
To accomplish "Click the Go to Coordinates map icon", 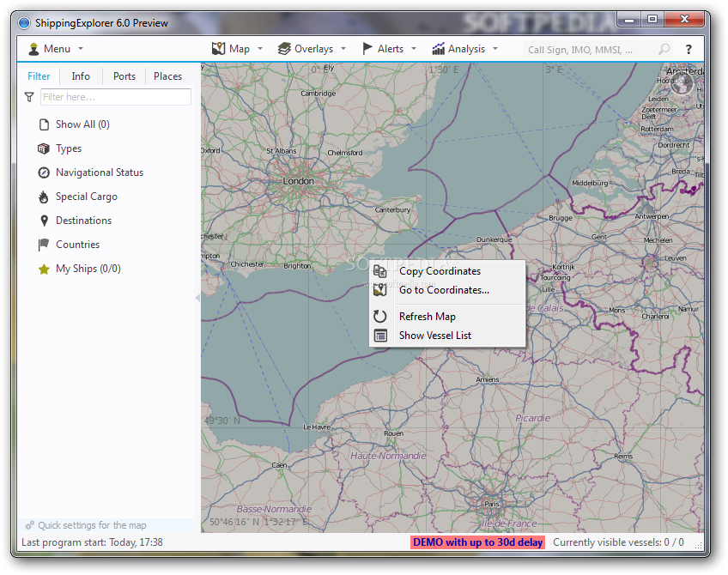I will click(379, 290).
